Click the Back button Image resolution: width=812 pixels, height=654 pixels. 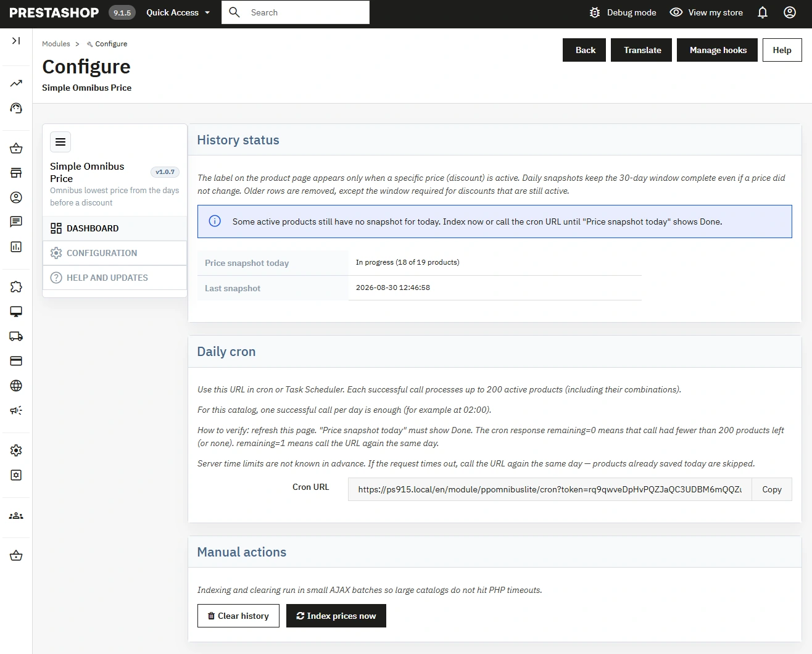tap(584, 50)
